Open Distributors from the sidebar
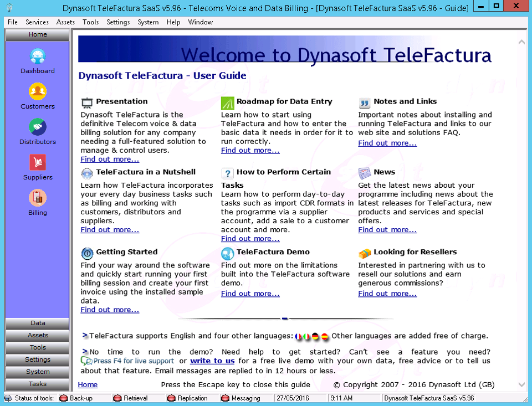The width and height of the screenshot is (532, 406). pyautogui.click(x=38, y=127)
